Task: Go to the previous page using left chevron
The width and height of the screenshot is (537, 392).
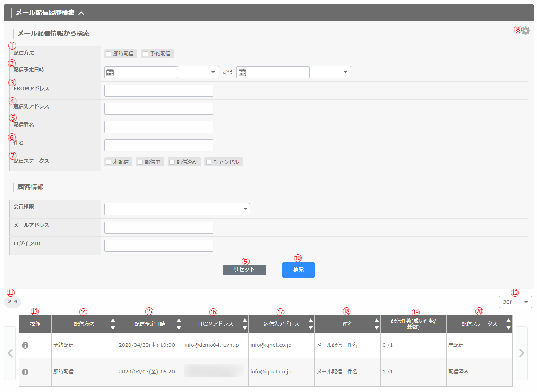Action: coord(10,353)
